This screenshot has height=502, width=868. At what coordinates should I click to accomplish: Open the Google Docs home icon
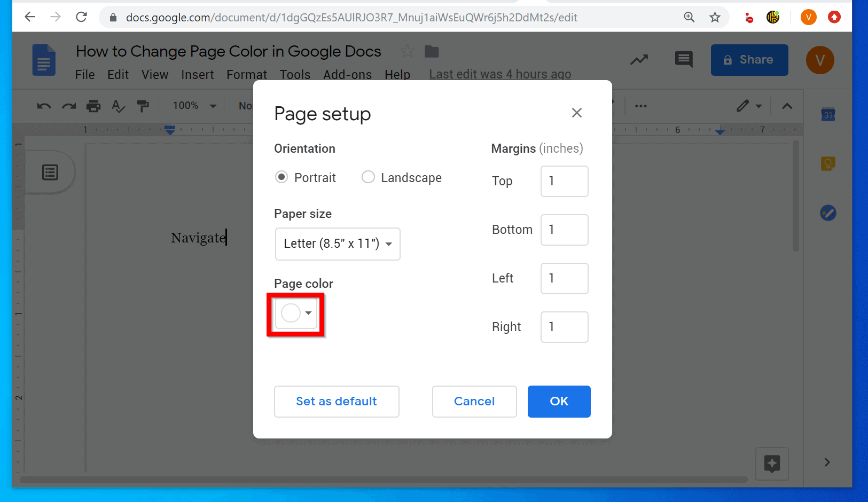tap(44, 60)
